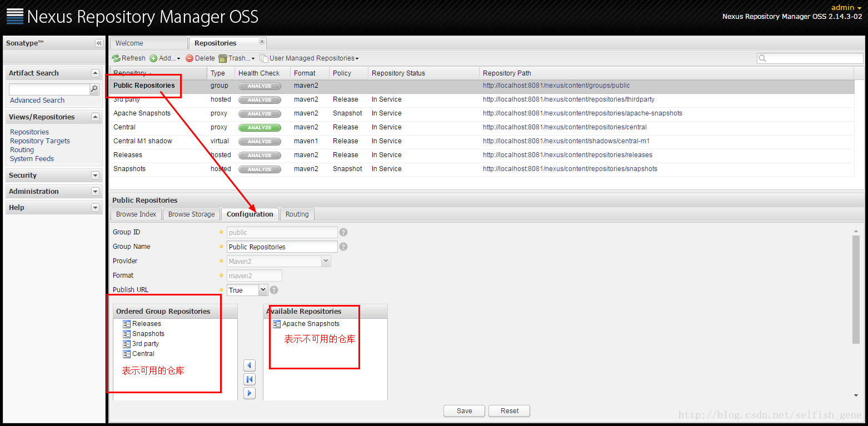The width and height of the screenshot is (868, 426).
Task: Click help icon next to Publish URL
Action: coord(274,290)
